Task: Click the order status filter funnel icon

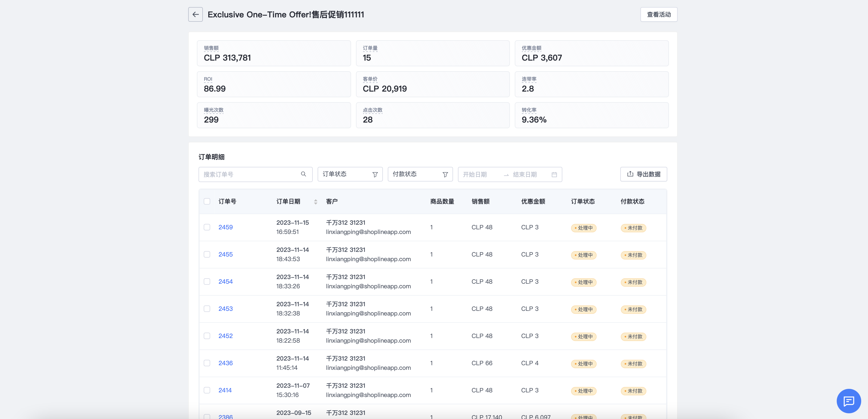Action: click(375, 174)
